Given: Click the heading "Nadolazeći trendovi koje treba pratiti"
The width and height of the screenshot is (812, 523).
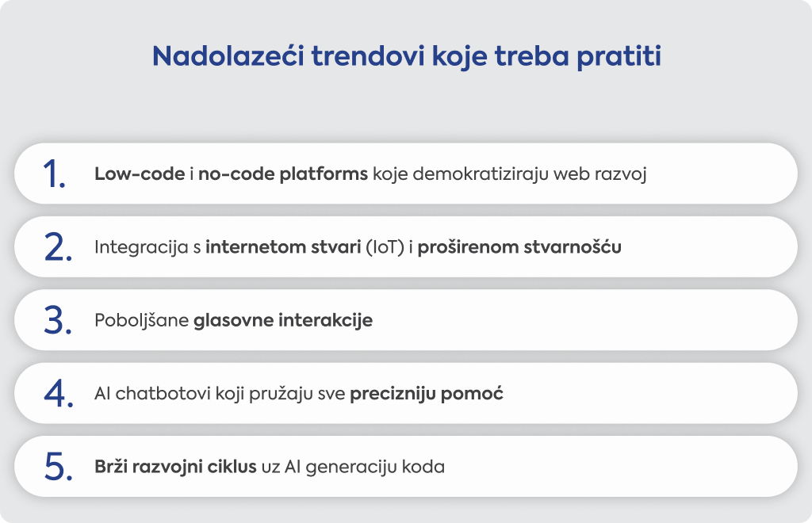Looking at the screenshot, I should pos(407,56).
